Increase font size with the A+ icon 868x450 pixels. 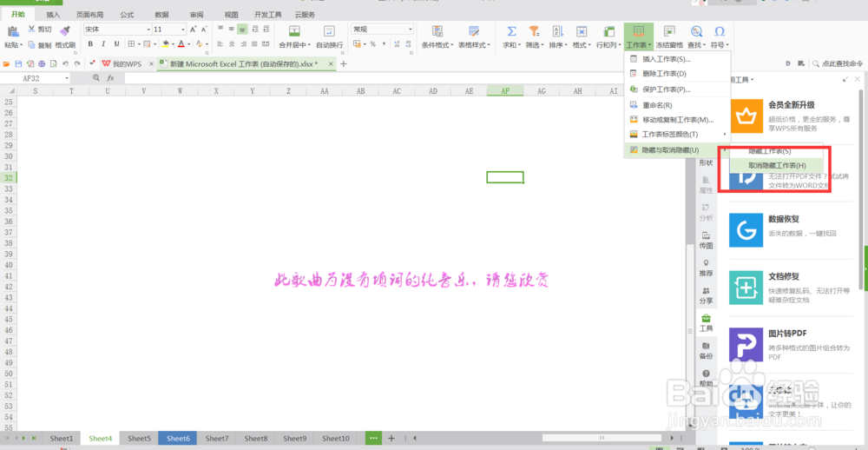[x=193, y=30]
